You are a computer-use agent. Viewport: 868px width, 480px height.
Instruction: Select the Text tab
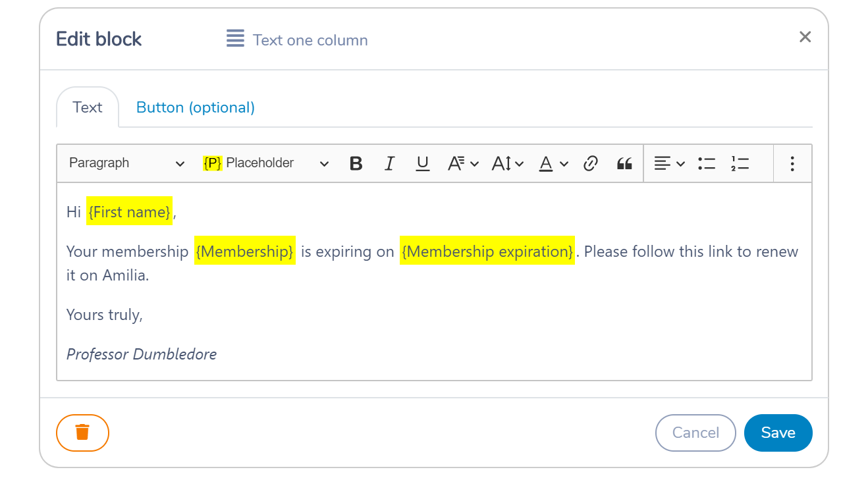point(88,107)
